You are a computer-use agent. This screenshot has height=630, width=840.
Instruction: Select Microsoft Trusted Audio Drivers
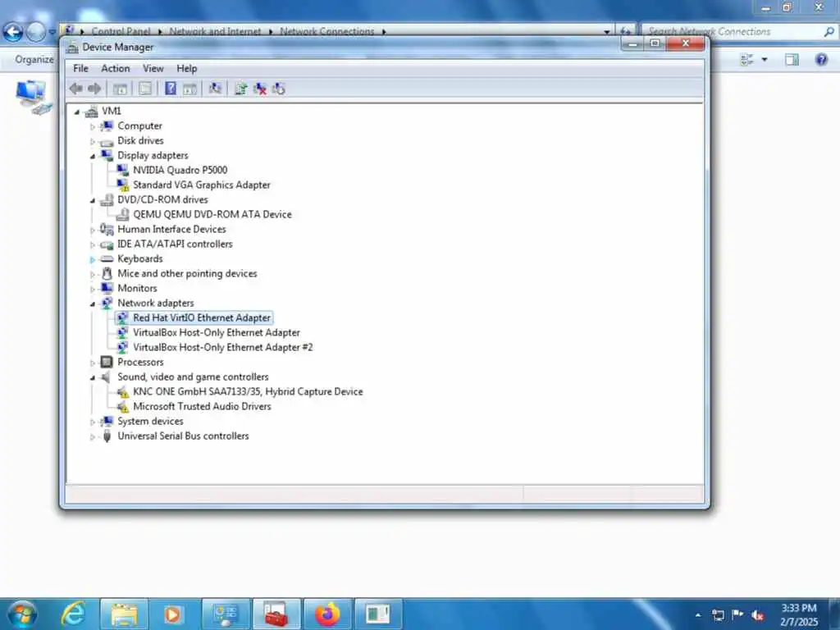tap(202, 407)
